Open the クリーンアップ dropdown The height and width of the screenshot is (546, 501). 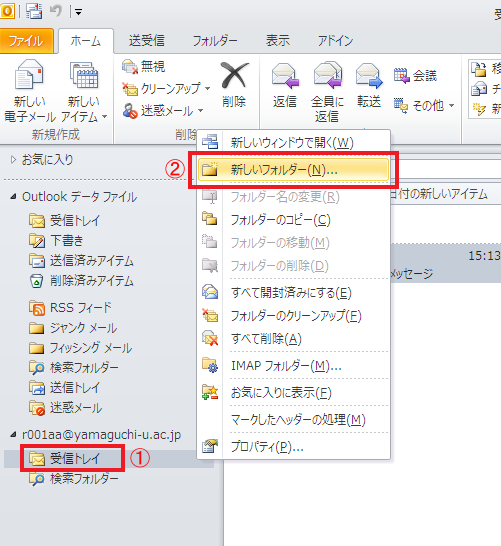click(166, 88)
